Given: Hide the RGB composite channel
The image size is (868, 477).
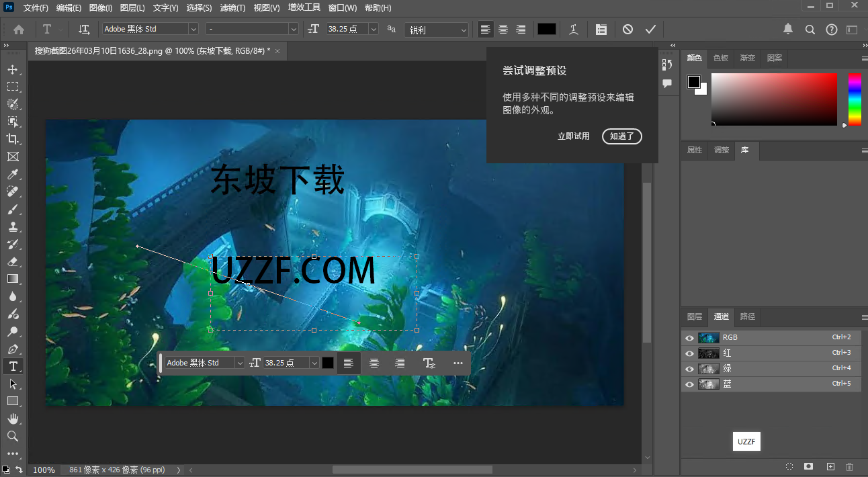Looking at the screenshot, I should (x=689, y=337).
